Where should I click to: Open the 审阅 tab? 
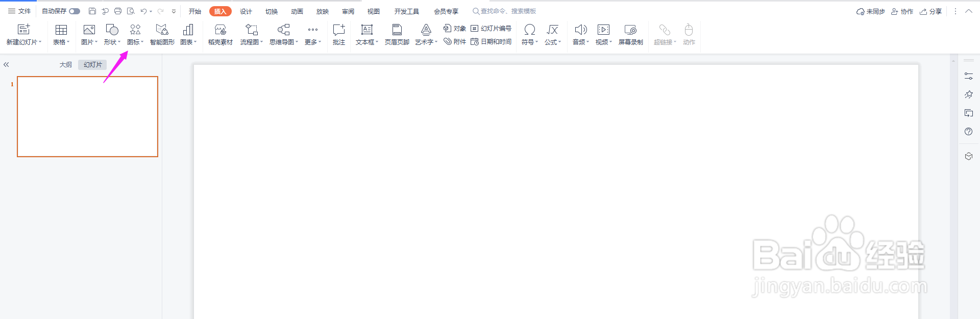coord(348,11)
